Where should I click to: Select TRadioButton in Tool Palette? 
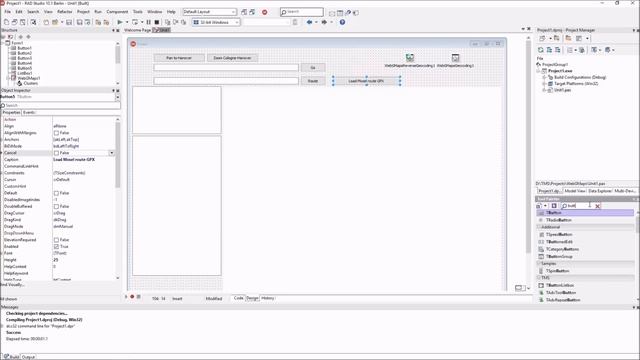pyautogui.click(x=558, y=220)
